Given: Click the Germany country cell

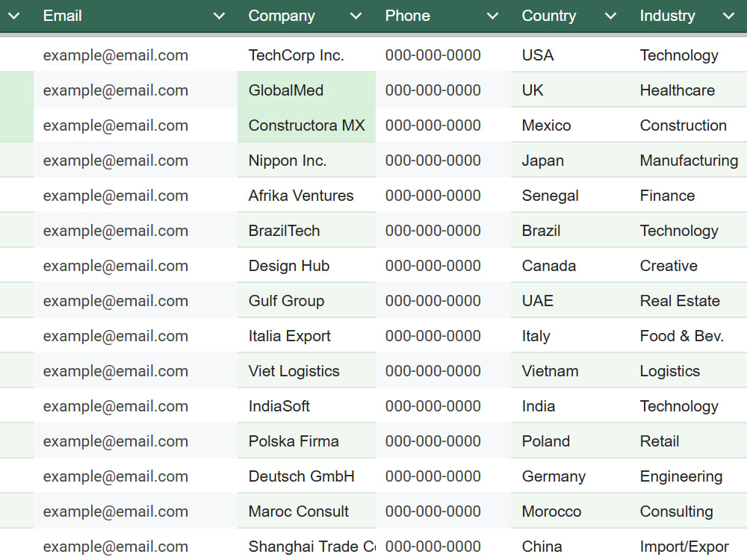Looking at the screenshot, I should [570, 476].
